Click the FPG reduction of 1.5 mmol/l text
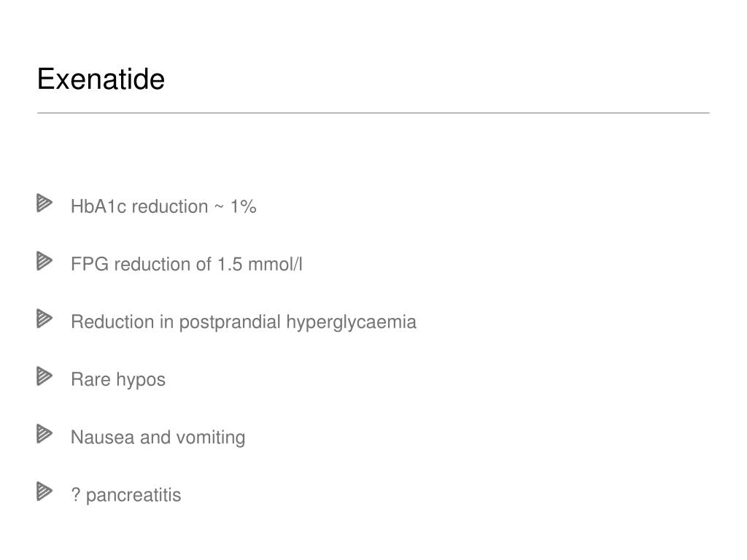The height and width of the screenshot is (560, 747). [x=186, y=264]
